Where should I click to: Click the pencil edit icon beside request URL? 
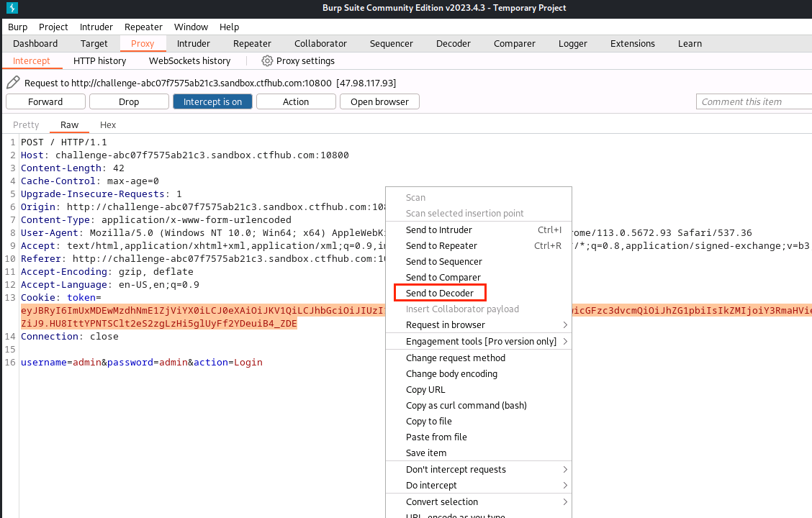[x=14, y=82]
